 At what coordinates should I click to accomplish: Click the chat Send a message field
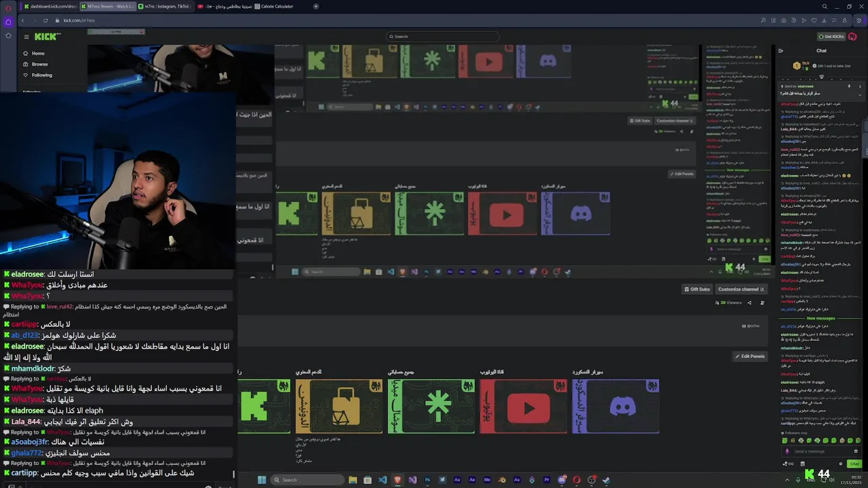tap(821, 451)
